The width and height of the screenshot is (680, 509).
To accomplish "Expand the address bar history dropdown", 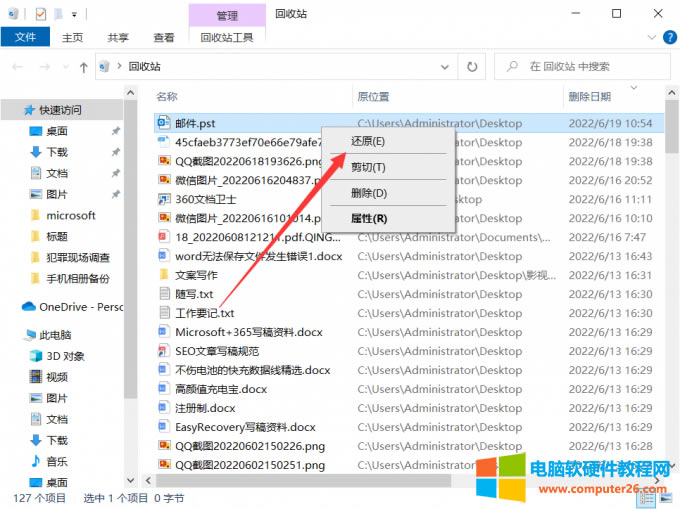I will coord(445,67).
